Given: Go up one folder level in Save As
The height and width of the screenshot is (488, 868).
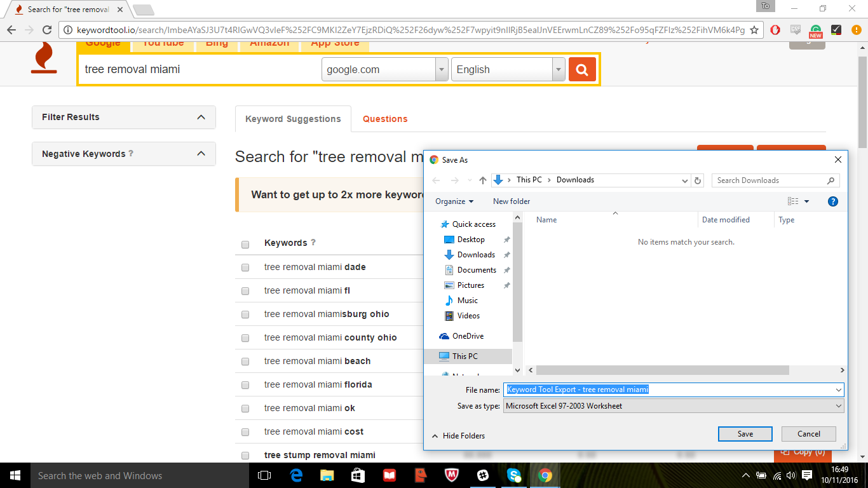Looking at the screenshot, I should pyautogui.click(x=483, y=180).
